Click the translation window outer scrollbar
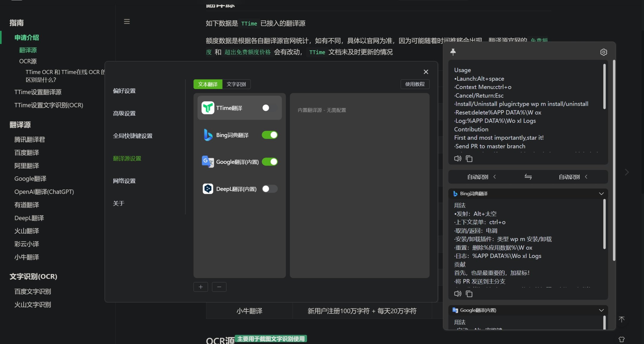Image resolution: width=644 pixels, height=344 pixels. click(614, 160)
